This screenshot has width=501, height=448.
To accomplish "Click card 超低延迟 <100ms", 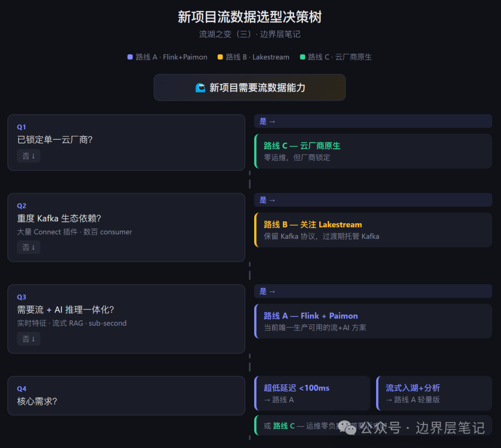I will [x=312, y=393].
